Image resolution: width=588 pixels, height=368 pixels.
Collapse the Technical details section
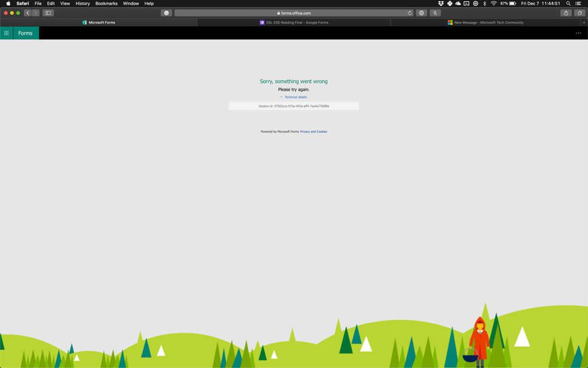pos(281,97)
